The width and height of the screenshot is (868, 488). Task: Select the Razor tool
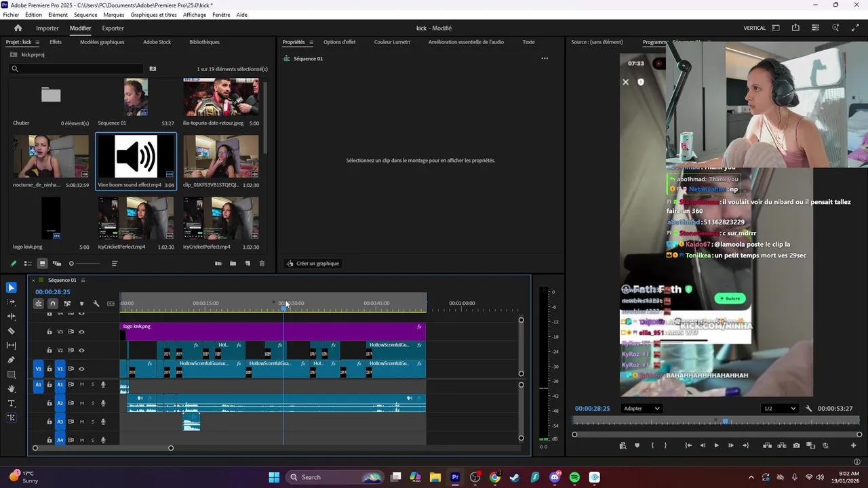click(x=12, y=331)
